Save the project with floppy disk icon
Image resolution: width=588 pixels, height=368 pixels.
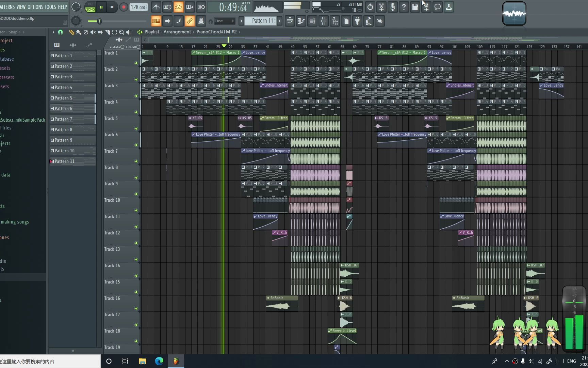[x=415, y=7]
